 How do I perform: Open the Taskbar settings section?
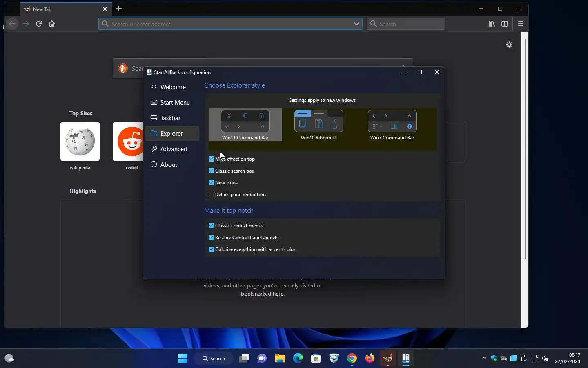coord(172,118)
